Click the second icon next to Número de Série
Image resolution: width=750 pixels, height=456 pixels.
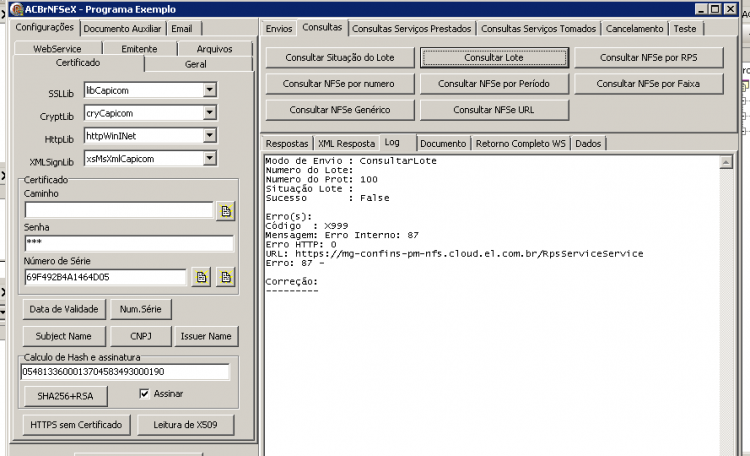(x=225, y=277)
